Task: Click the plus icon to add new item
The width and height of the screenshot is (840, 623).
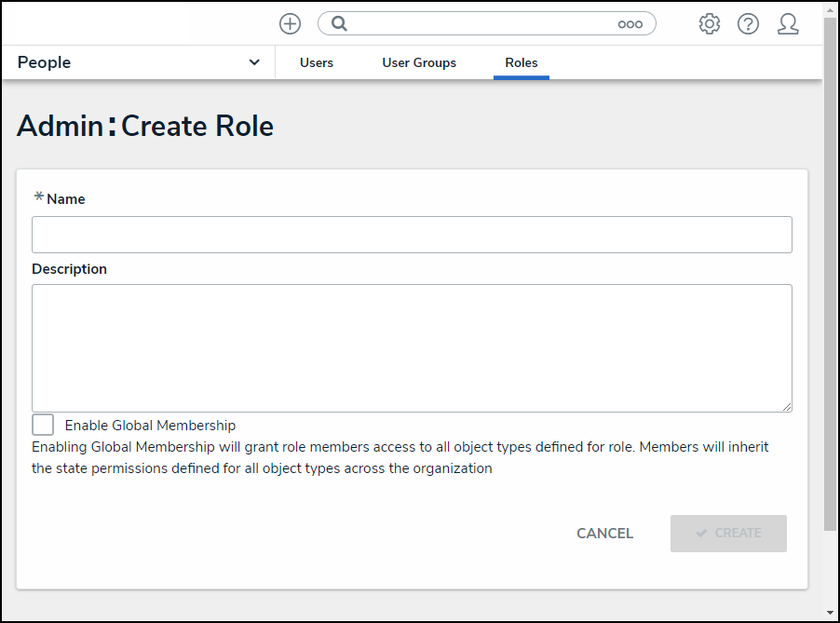Action: pos(290,24)
